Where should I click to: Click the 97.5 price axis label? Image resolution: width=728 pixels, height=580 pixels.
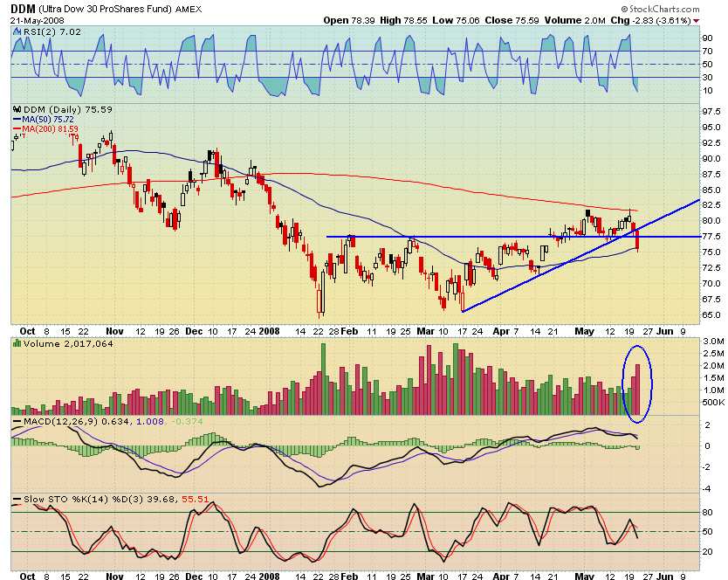click(711, 112)
